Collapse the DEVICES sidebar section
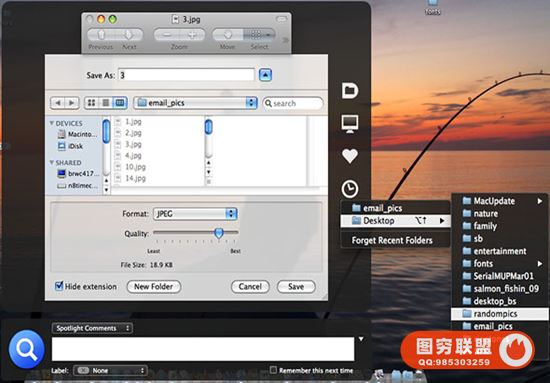Viewport: 550px width, 383px height. point(52,123)
